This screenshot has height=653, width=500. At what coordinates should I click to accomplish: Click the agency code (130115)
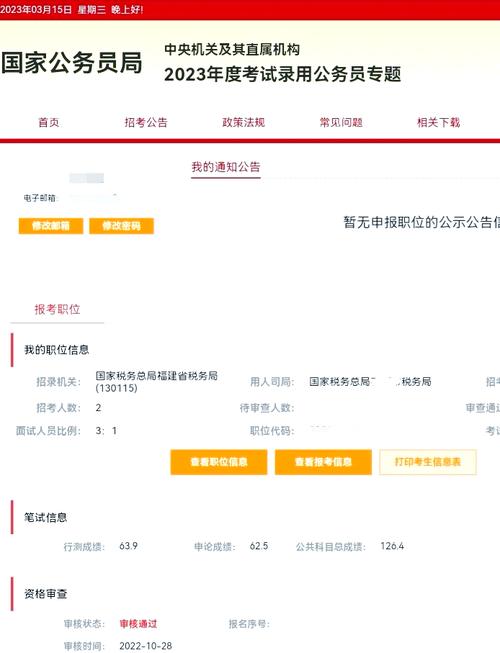pos(116,388)
